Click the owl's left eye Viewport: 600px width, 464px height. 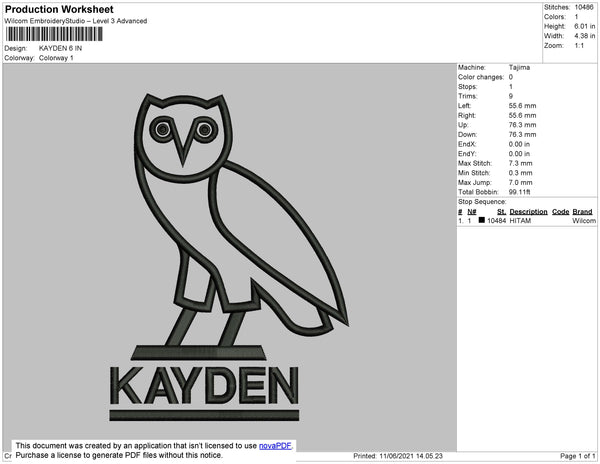[163, 129]
